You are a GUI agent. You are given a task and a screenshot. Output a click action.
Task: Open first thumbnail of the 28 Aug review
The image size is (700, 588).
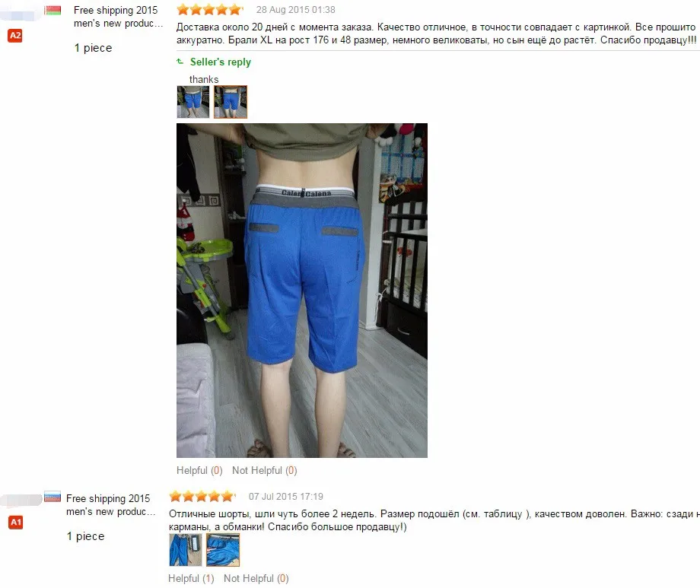coord(192,102)
